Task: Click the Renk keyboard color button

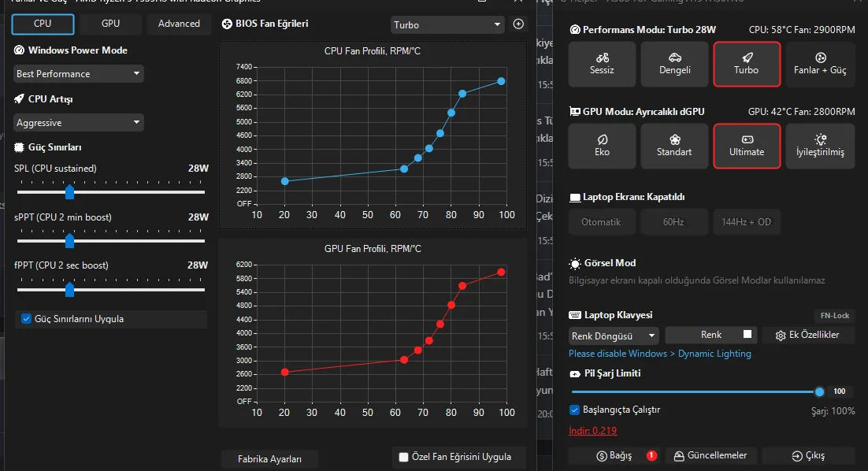Action: click(710, 335)
